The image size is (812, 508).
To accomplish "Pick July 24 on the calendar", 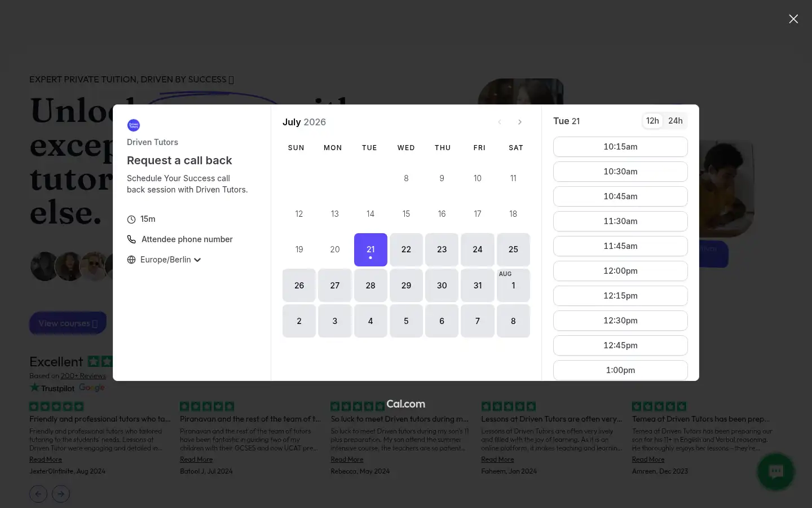I will pyautogui.click(x=478, y=249).
